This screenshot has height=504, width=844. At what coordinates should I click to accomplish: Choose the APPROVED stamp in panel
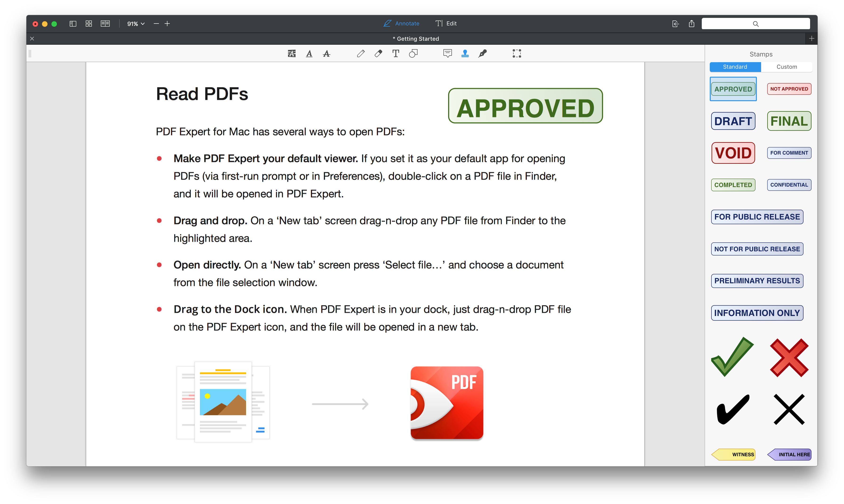(733, 89)
